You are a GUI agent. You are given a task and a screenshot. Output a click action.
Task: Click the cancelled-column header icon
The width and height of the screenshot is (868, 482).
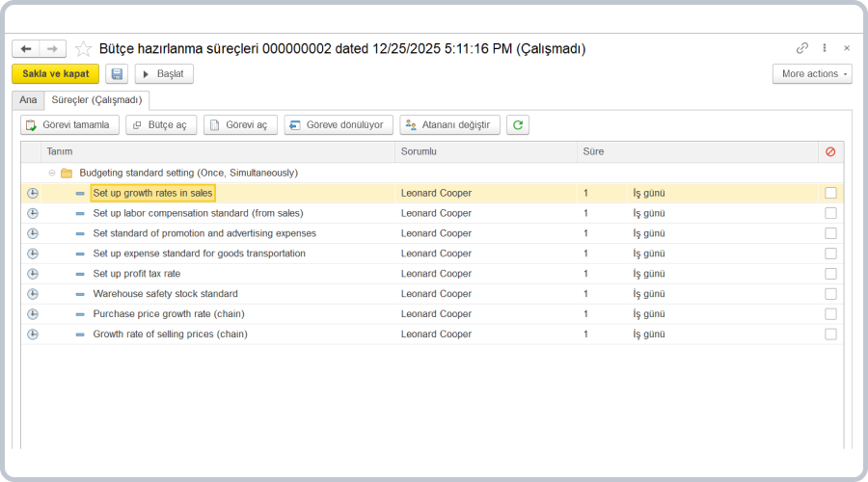[x=830, y=151]
